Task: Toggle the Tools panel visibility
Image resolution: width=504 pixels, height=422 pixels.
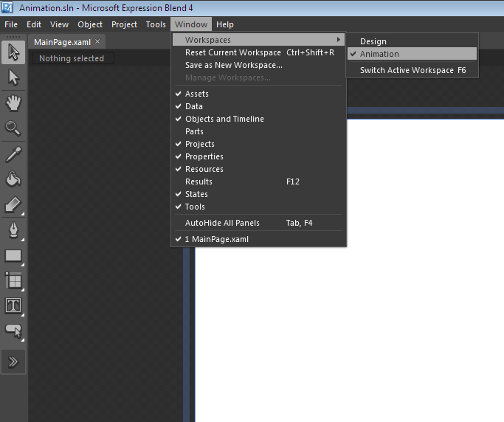Action: pos(259,207)
